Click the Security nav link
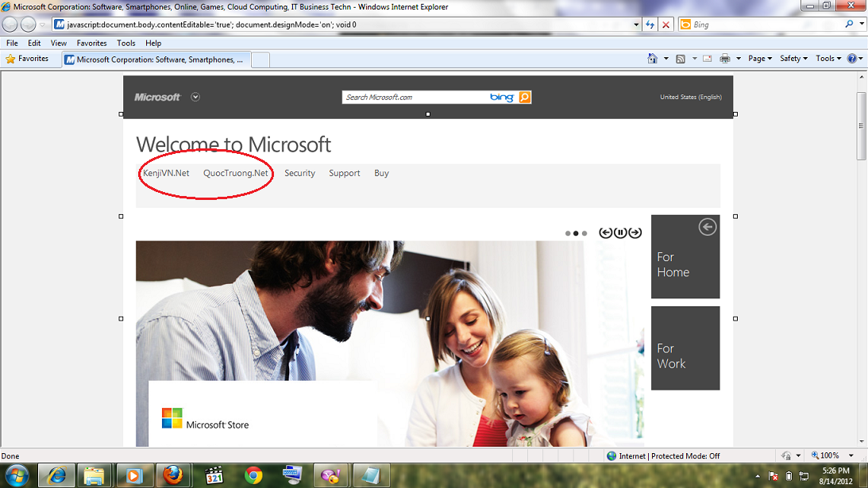The width and height of the screenshot is (868, 488). click(299, 173)
